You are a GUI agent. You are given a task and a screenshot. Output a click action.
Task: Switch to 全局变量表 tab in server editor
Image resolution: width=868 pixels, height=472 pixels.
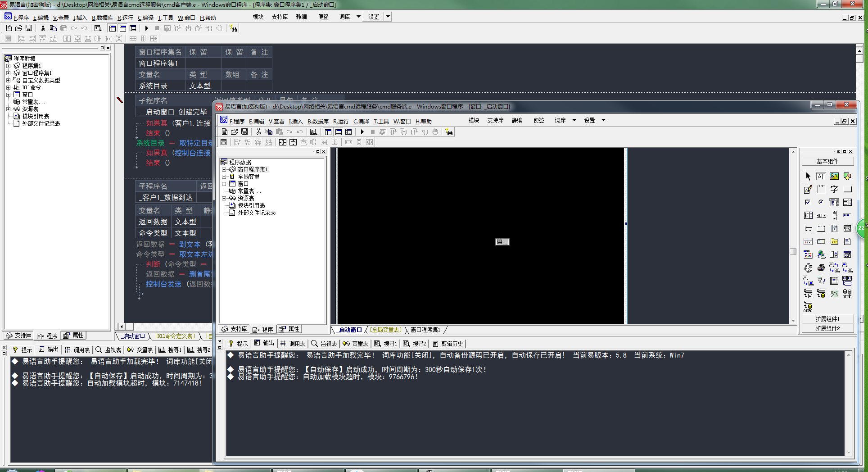385,330
